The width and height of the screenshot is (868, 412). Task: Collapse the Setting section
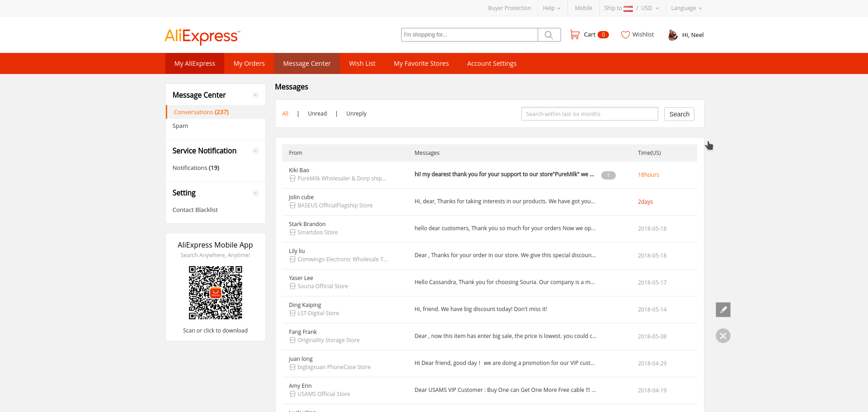[x=255, y=193]
